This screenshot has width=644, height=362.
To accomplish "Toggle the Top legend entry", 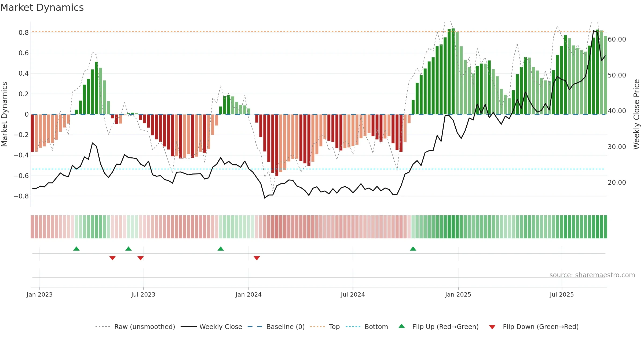I will [325, 327].
